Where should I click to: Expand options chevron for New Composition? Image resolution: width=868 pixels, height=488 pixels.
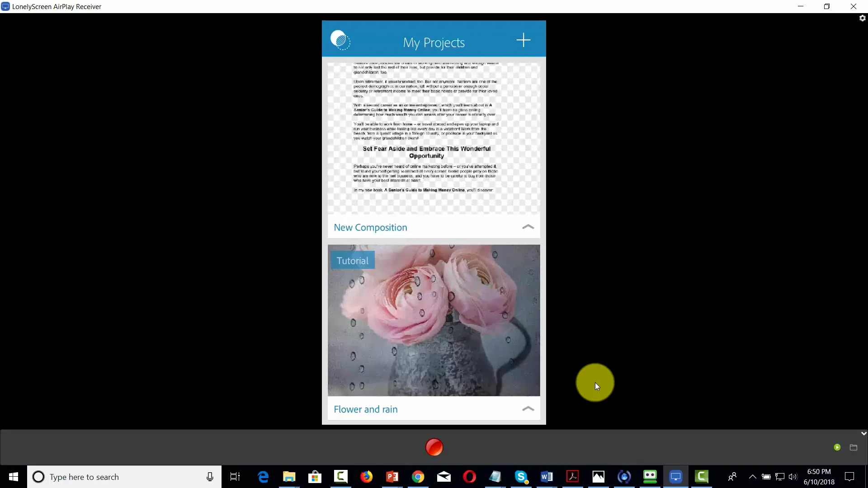coord(528,227)
